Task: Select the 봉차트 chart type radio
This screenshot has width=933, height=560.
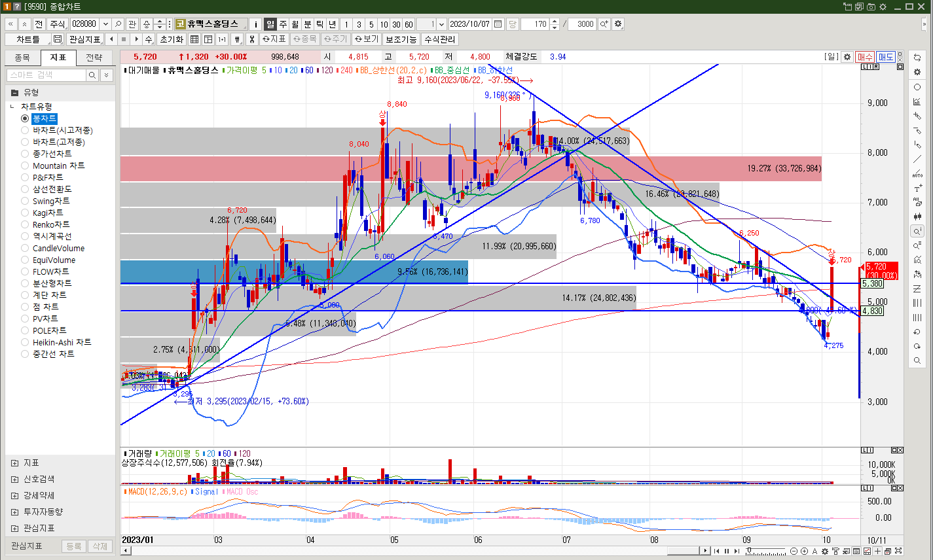Action: point(25,118)
